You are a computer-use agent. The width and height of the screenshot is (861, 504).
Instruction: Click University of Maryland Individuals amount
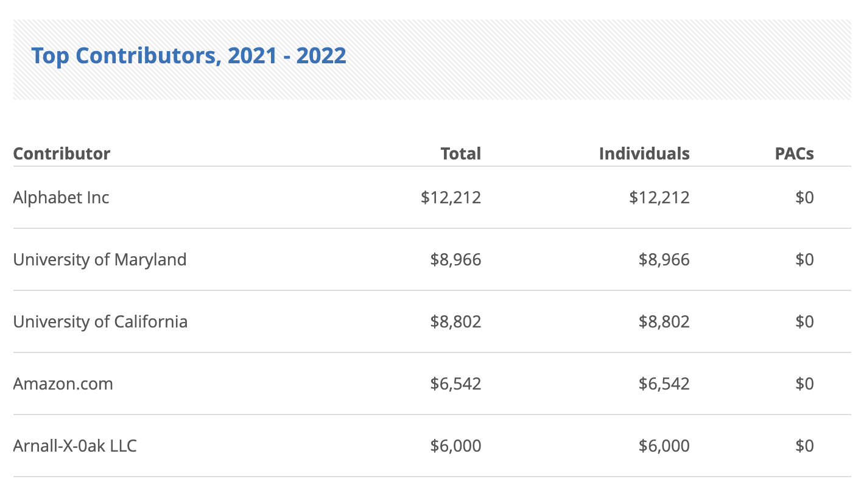664,259
